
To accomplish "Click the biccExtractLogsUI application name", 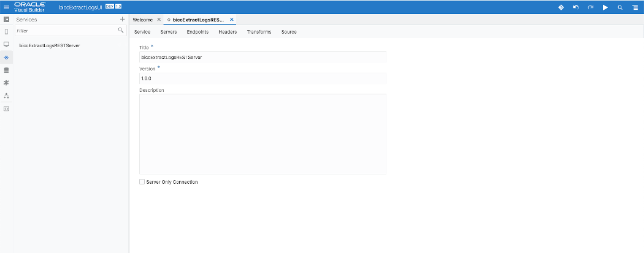I will point(80,7).
